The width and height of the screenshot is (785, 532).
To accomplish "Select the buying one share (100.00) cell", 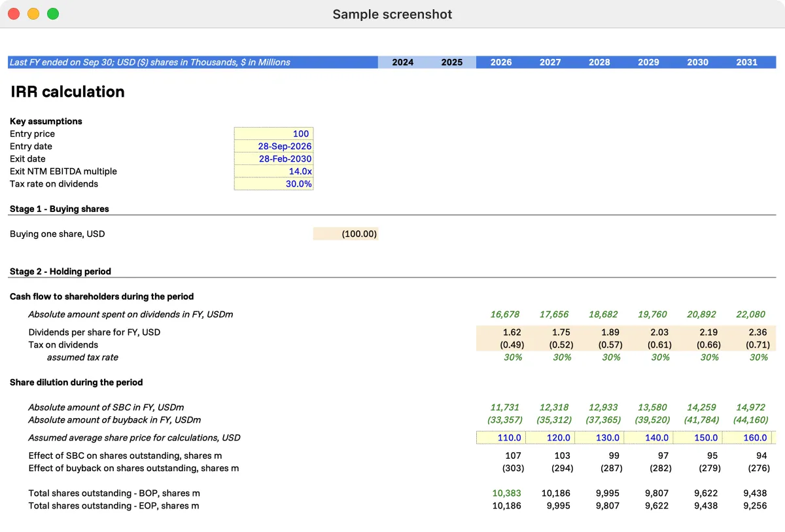I will click(346, 234).
